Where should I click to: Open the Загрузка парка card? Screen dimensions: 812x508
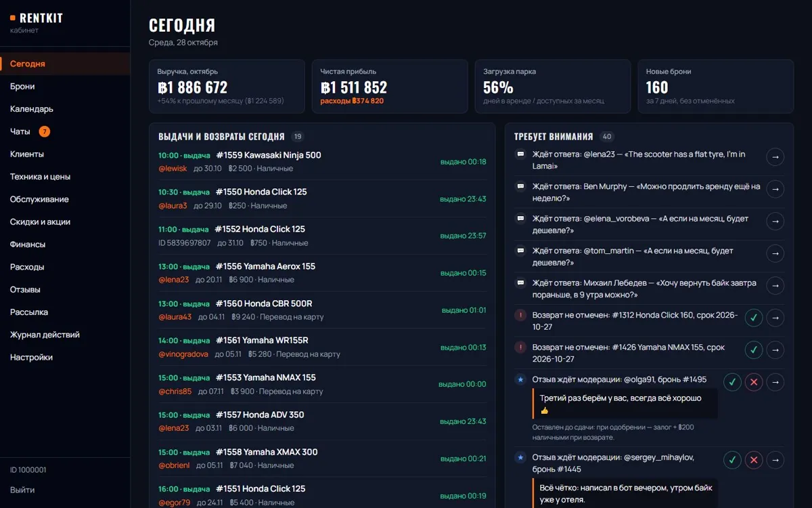coord(553,86)
